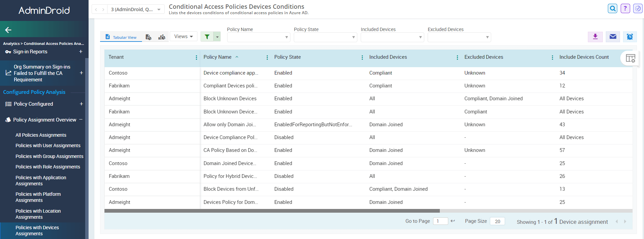Open Policies with Location Assignments

click(38, 214)
